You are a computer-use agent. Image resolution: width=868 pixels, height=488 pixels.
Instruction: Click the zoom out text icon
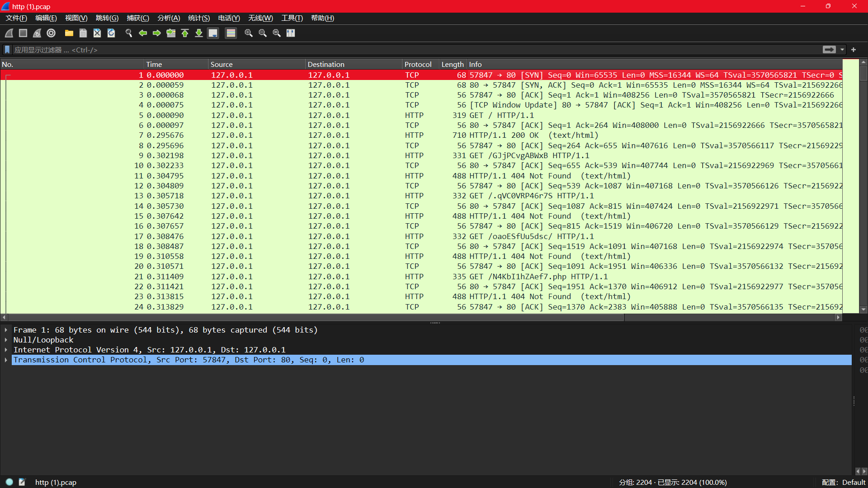point(263,33)
